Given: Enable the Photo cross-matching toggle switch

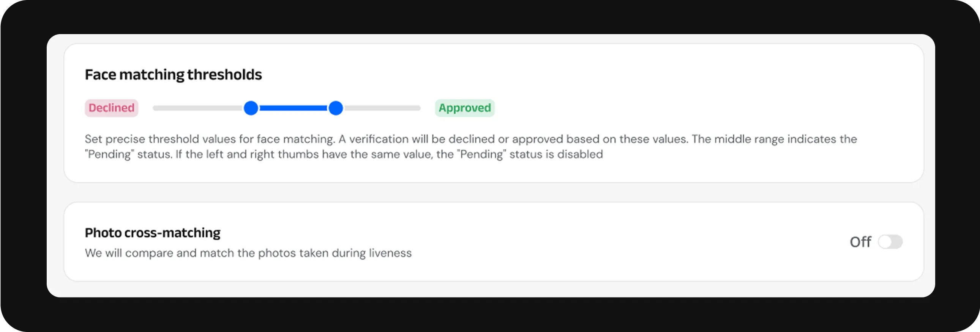Looking at the screenshot, I should [x=890, y=241].
